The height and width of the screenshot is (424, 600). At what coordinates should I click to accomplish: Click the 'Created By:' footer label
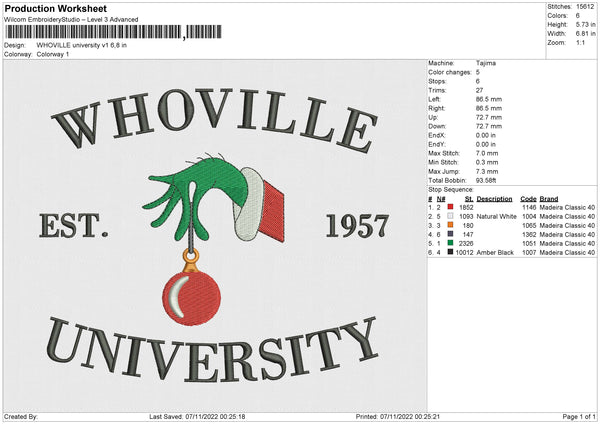pyautogui.click(x=21, y=417)
